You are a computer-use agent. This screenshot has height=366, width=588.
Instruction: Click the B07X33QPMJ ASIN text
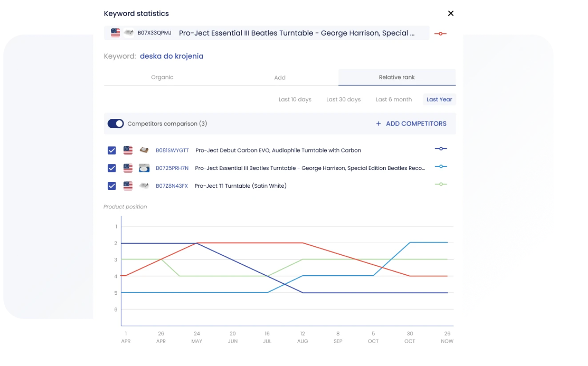155,33
